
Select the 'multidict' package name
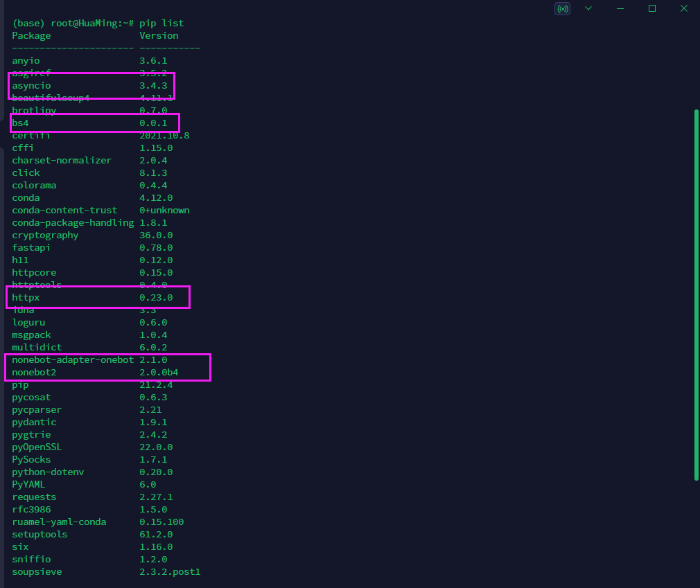coord(37,348)
